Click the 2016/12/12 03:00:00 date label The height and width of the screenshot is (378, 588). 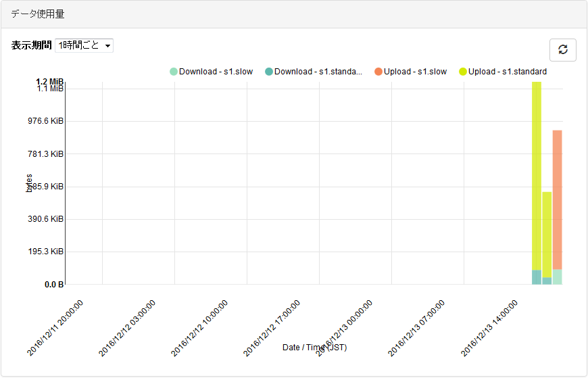click(x=127, y=328)
